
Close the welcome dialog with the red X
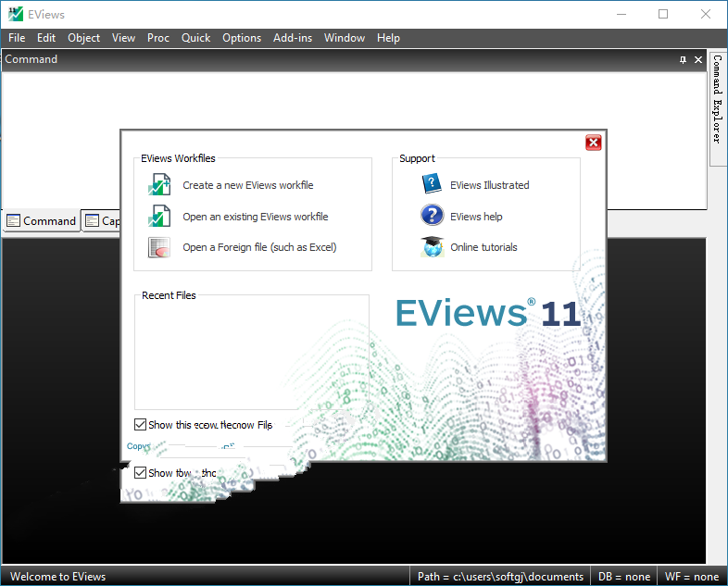(594, 143)
